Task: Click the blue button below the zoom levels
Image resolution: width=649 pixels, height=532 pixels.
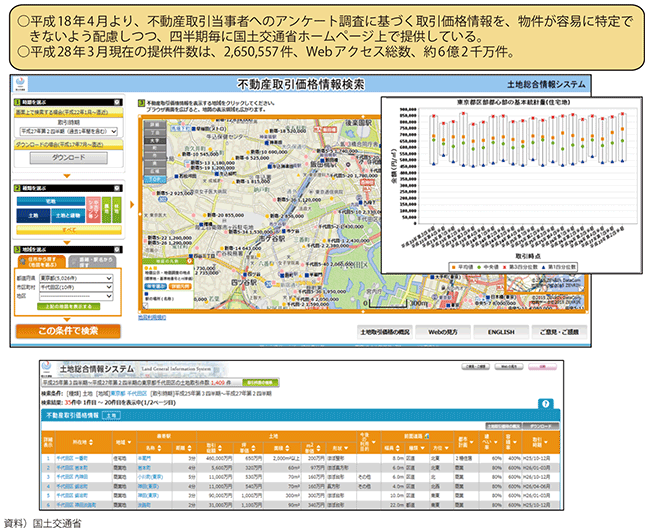Action: (x=154, y=180)
